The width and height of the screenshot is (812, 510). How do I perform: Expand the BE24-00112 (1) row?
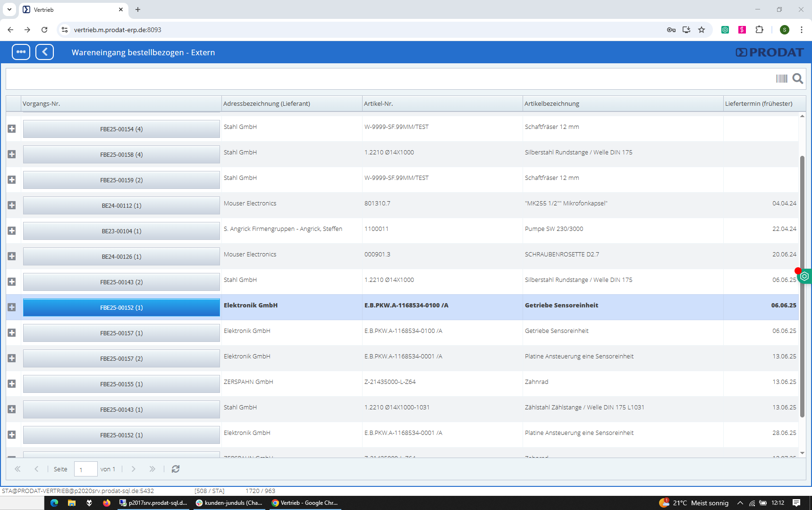click(12, 205)
